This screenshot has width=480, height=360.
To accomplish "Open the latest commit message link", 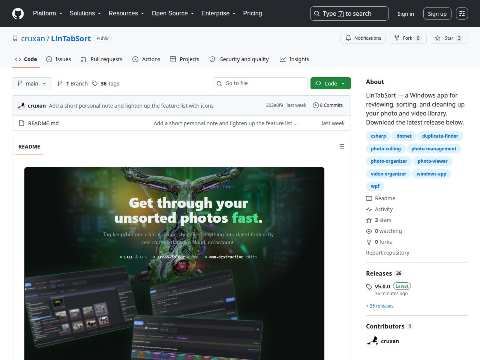I will pyautogui.click(x=131, y=106).
